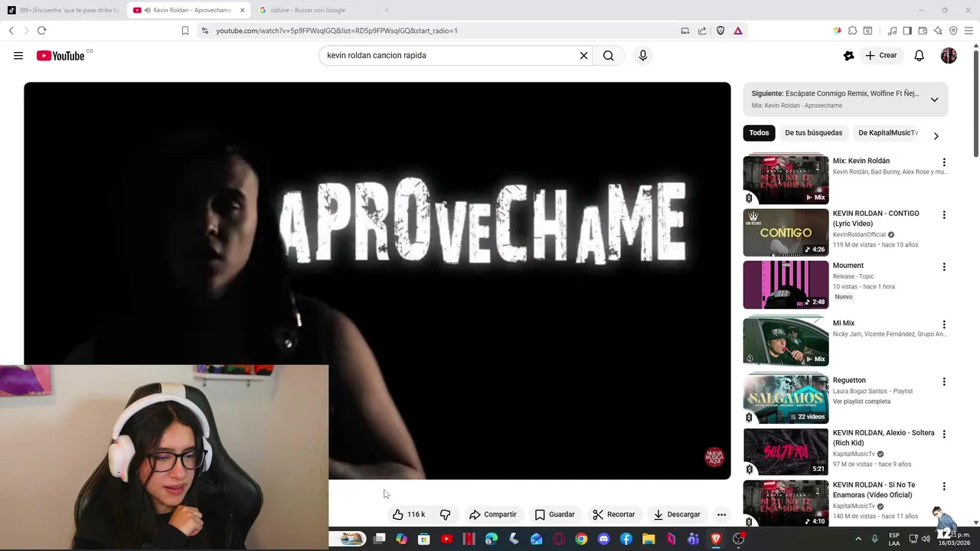
Task: Open more actions ellipsis below the video
Action: tap(721, 514)
